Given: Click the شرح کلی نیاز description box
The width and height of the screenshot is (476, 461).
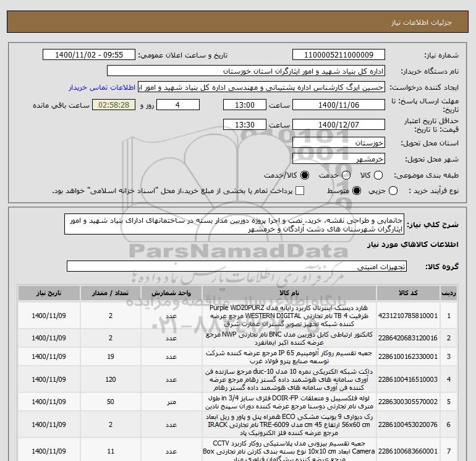Looking at the screenshot, I should coord(234,224).
